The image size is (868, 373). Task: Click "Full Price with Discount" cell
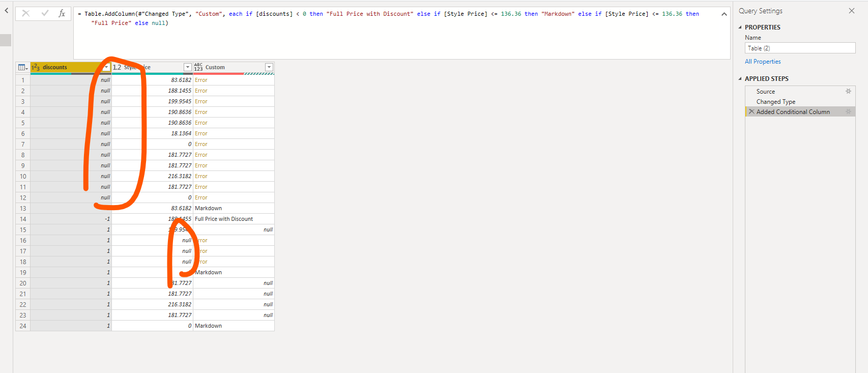234,219
